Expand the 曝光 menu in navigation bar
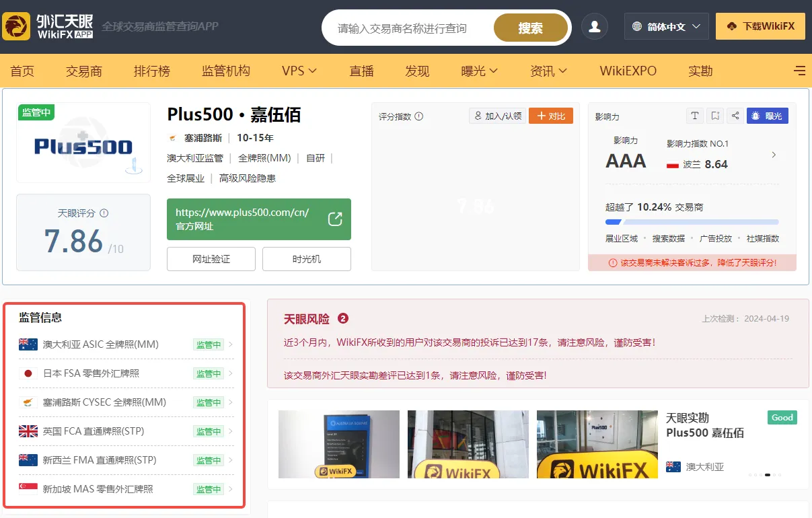This screenshot has width=812, height=518. click(479, 71)
